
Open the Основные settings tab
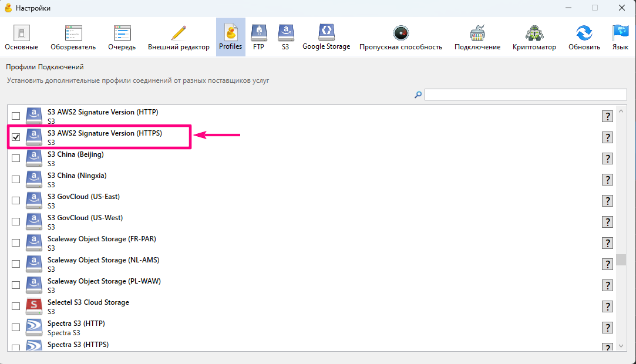click(22, 38)
